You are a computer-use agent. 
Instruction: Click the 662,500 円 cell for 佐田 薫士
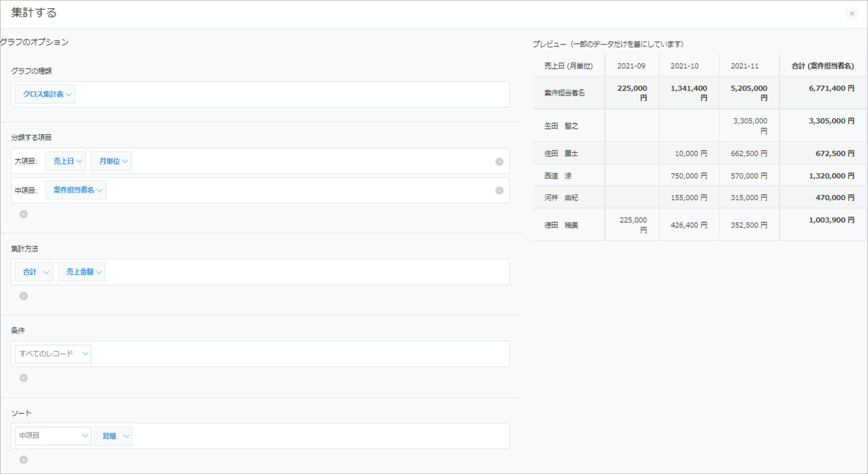coord(749,153)
